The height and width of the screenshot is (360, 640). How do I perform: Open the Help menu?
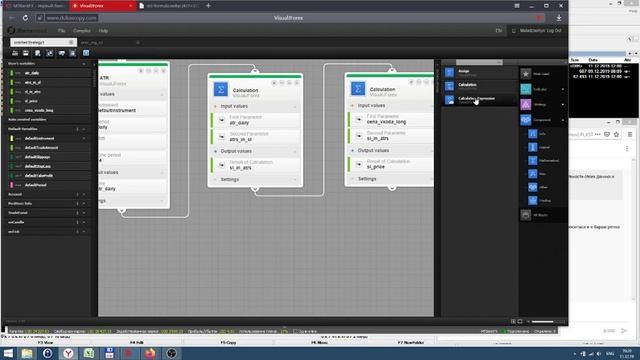(103, 31)
